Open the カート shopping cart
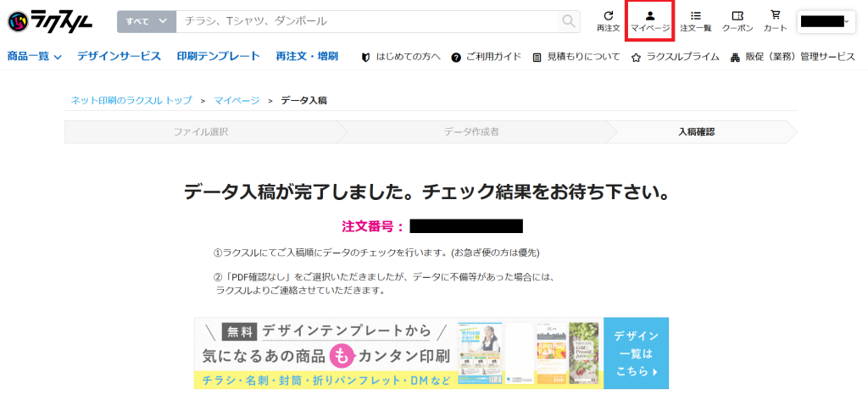This screenshot has height=400, width=868. click(x=775, y=21)
